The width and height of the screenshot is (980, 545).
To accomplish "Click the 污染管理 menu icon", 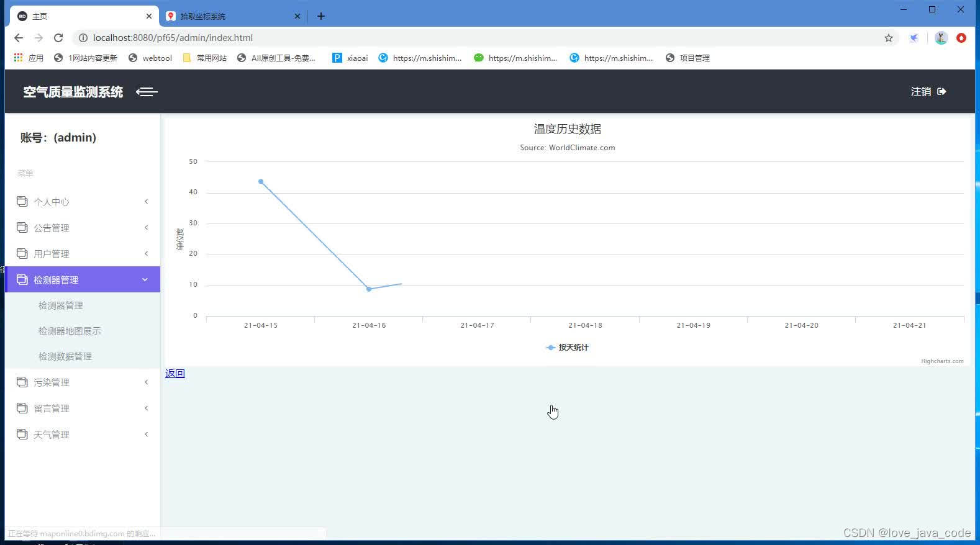I will 22,382.
